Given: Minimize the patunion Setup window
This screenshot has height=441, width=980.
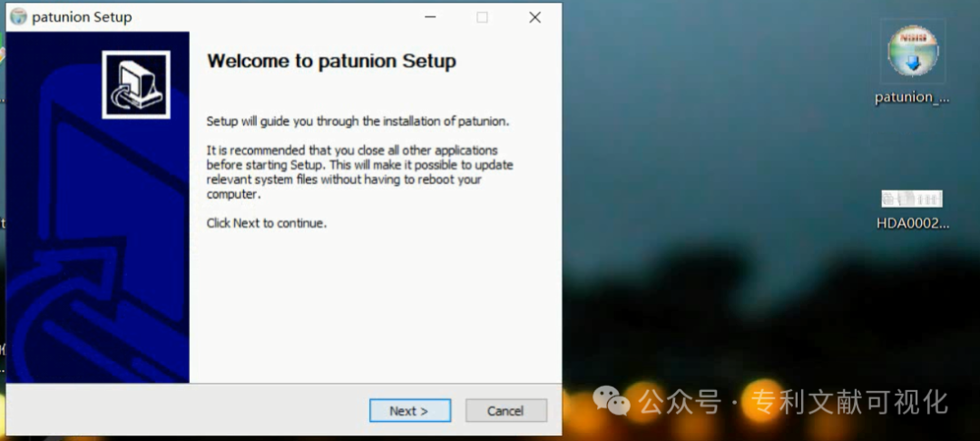Looking at the screenshot, I should pos(429,17).
